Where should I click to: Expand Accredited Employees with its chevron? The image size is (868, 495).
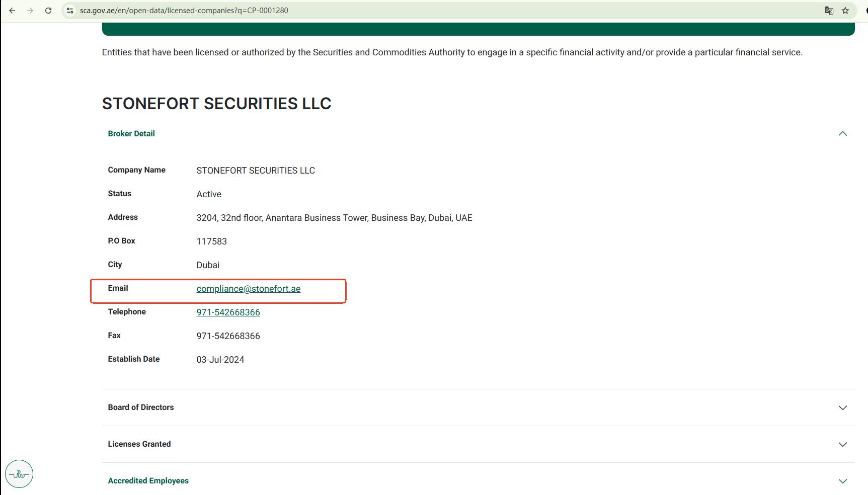click(x=842, y=481)
